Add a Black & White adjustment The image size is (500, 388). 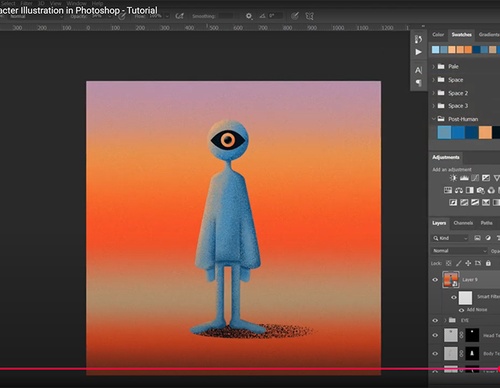(x=470, y=190)
